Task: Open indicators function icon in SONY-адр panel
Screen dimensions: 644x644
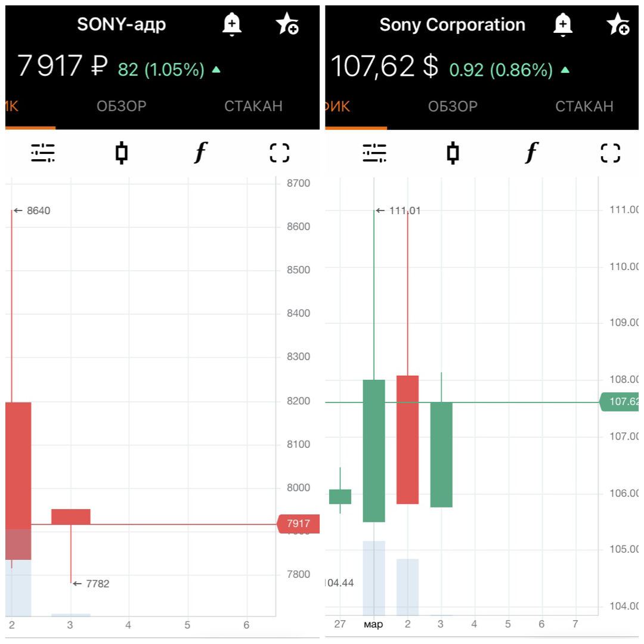Action: pyautogui.click(x=201, y=153)
